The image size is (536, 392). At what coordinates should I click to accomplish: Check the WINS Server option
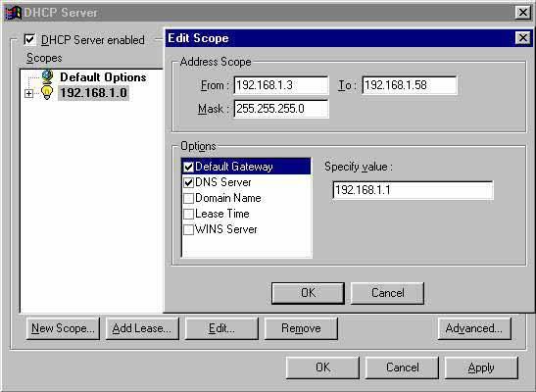tap(188, 229)
